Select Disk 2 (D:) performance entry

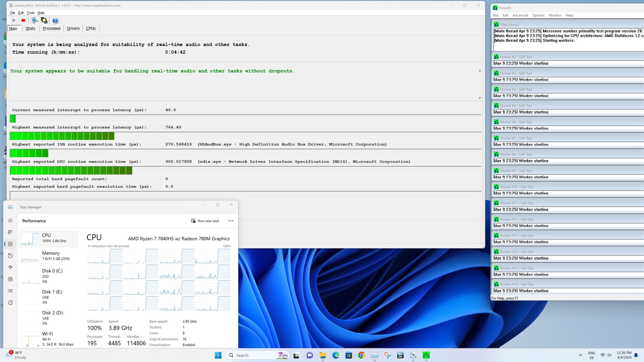pyautogui.click(x=48, y=318)
